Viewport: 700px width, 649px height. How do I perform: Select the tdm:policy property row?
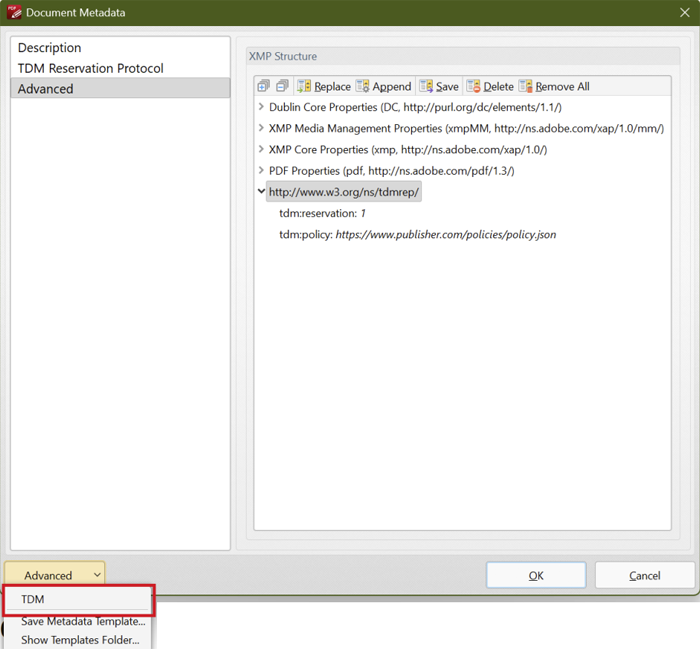point(418,234)
